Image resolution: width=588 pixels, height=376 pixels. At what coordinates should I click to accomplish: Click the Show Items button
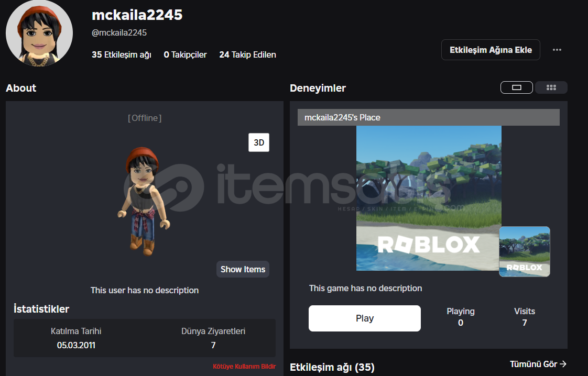pyautogui.click(x=243, y=269)
